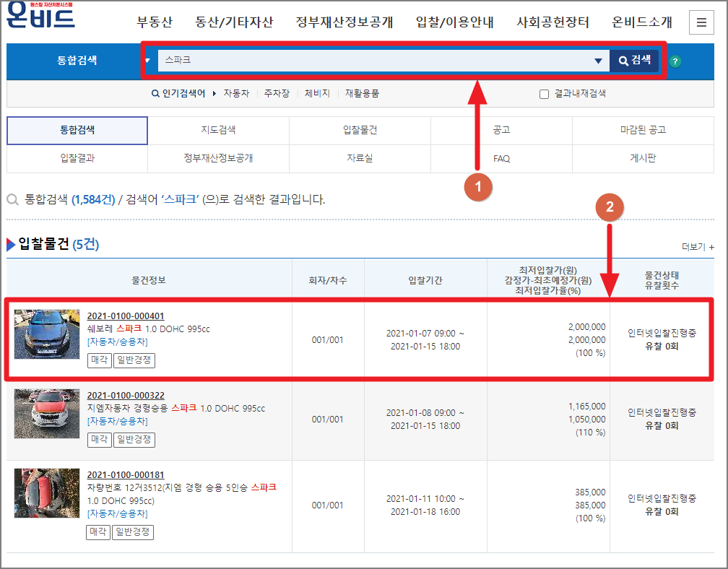
Task: Click title 지엠자동차 경형승용 스파크 1.0 DOHC
Action: tap(176, 409)
